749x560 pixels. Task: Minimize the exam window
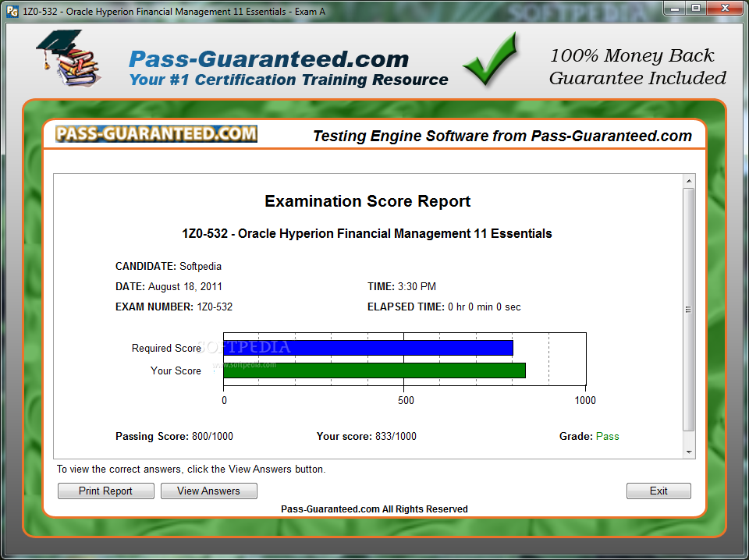675,9
